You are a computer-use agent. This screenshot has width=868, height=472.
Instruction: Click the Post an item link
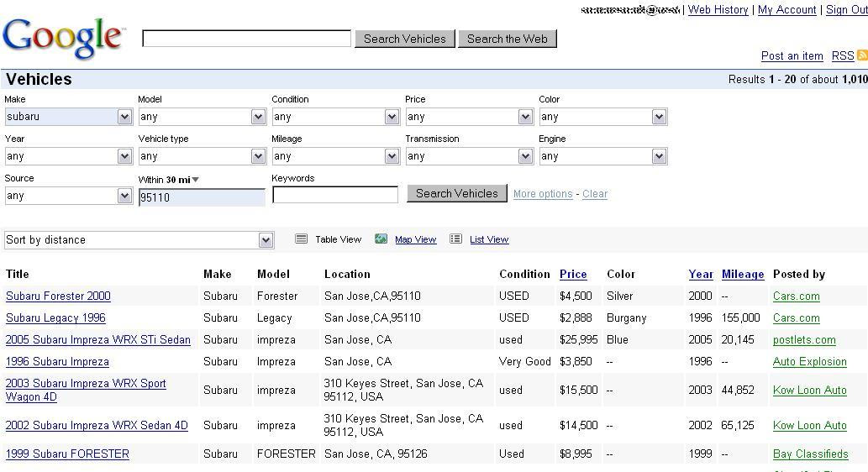[x=792, y=56]
